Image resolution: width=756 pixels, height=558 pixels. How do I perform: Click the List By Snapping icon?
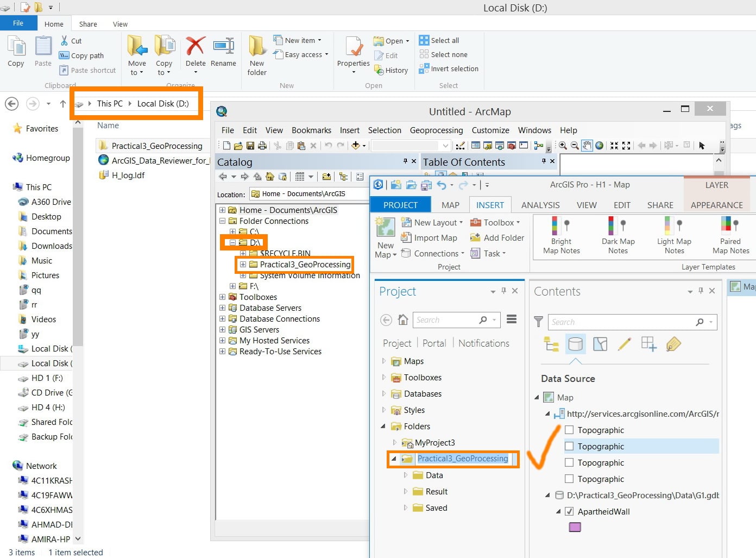649,344
